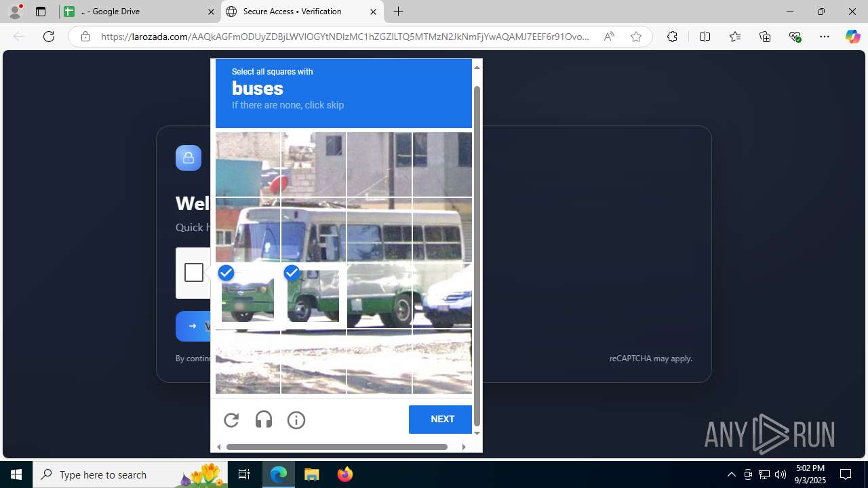Select the bottom-left road pavement tile

click(248, 361)
